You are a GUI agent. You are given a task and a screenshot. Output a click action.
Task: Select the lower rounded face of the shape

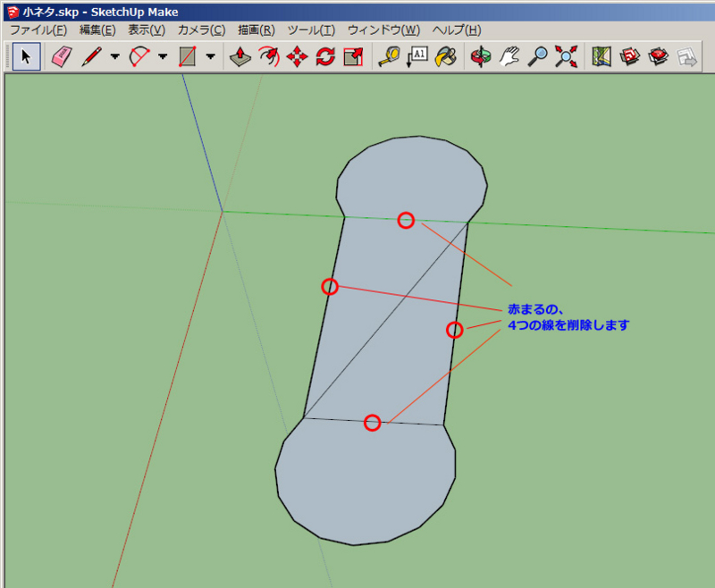pyautogui.click(x=366, y=481)
